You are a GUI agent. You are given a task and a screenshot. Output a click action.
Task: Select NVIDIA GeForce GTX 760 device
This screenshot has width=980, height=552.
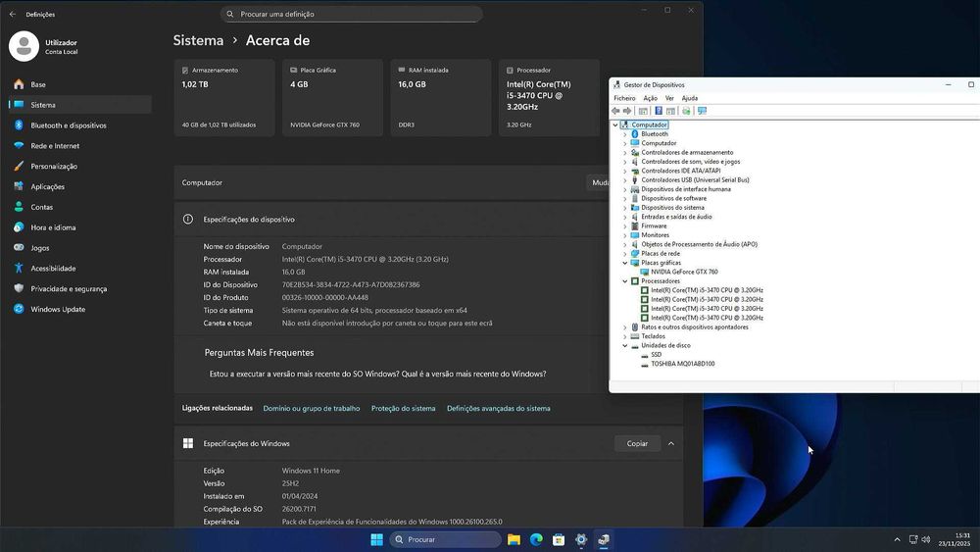coord(684,272)
